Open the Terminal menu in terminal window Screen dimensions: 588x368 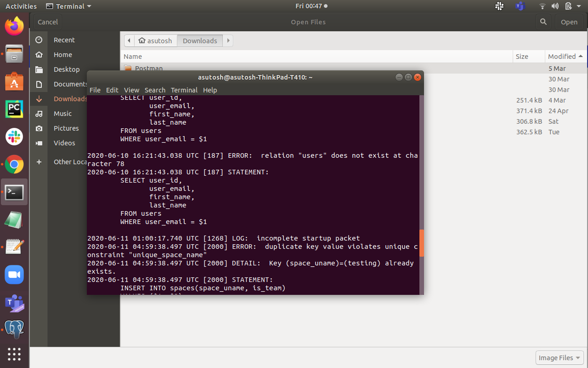[184, 90]
